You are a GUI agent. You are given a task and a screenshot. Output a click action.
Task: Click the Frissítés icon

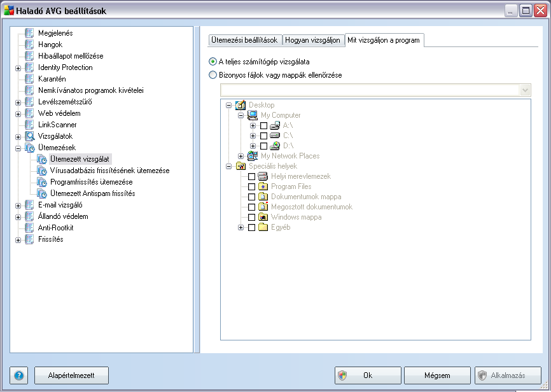pos(29,239)
